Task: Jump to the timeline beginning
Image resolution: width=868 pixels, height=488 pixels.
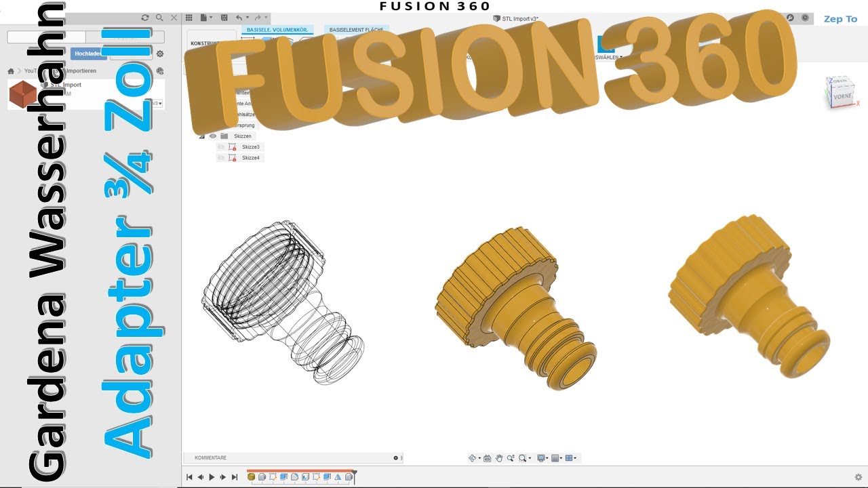Action: coord(189,477)
